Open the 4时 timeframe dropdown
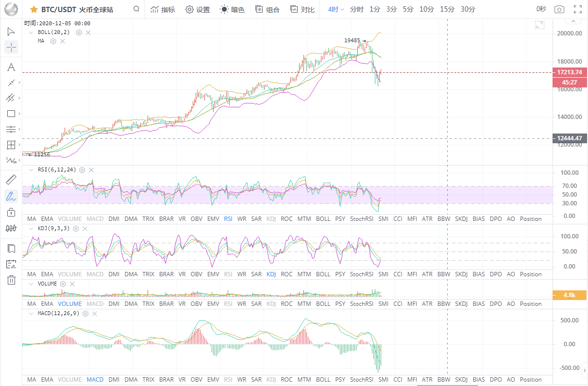588x386 pixels. point(336,9)
